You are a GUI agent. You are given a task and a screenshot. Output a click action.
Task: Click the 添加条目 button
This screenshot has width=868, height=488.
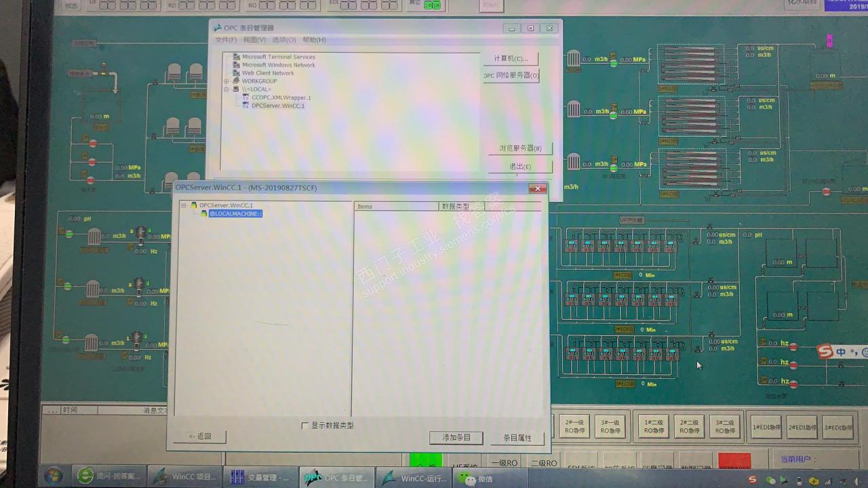[x=456, y=438]
